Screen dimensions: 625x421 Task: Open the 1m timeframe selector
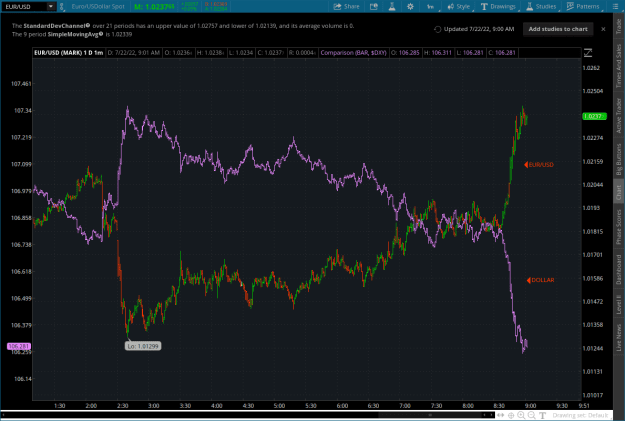(x=431, y=6)
